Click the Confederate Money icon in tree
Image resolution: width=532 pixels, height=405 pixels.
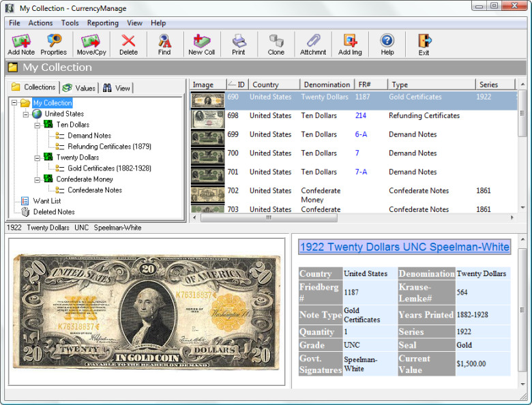coord(48,179)
